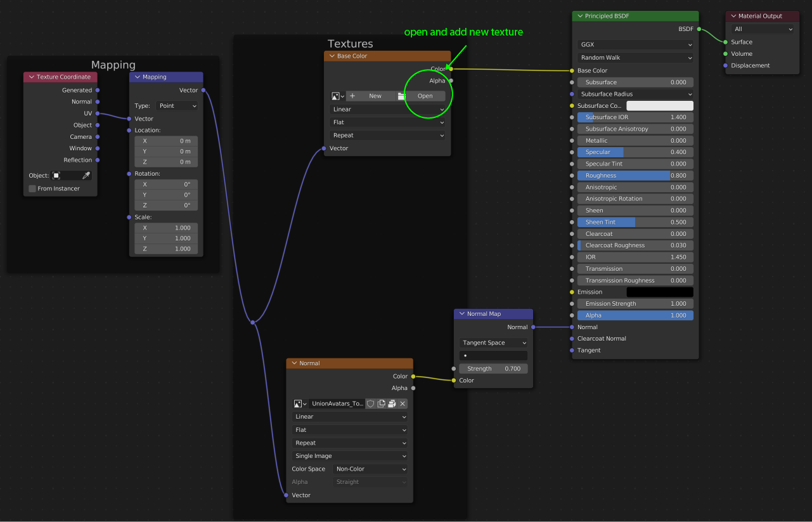Screen dimensions: 812x522
Task: Click the BSDF output socket
Action: pyautogui.click(x=699, y=29)
